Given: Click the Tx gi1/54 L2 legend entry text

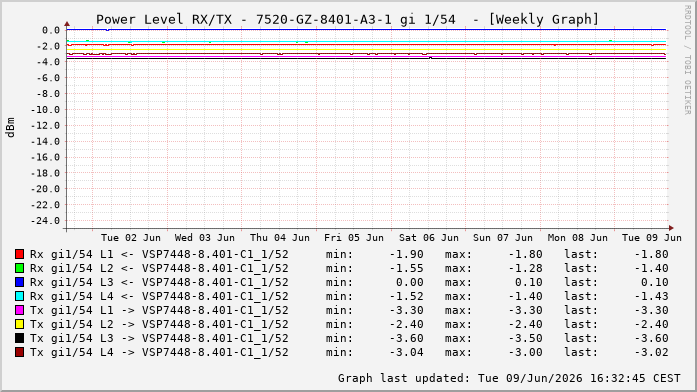Looking at the screenshot, I should click(x=159, y=324).
